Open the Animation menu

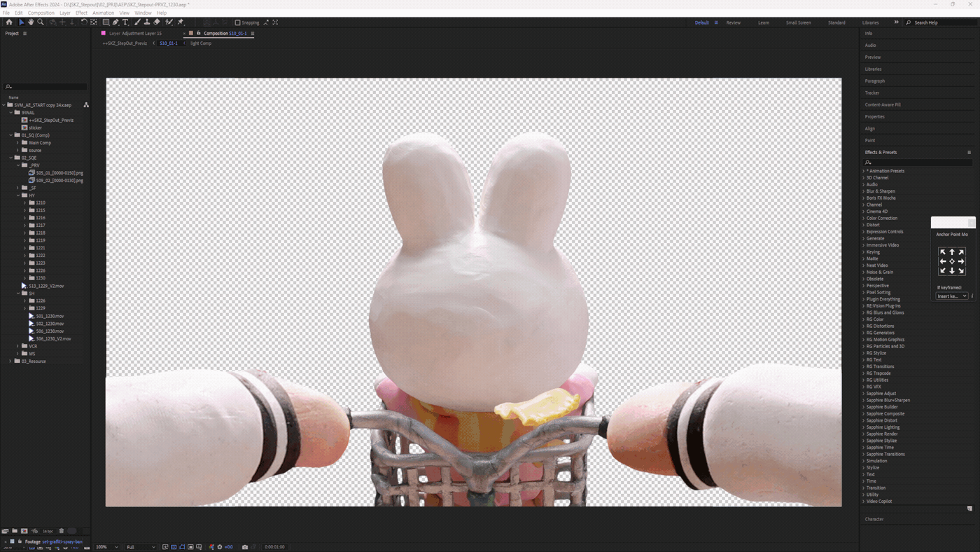pos(103,13)
